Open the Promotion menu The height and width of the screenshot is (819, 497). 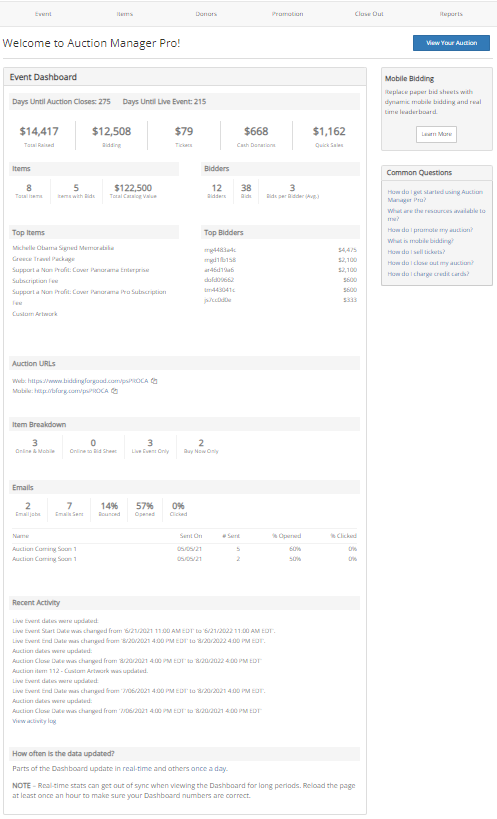coord(287,14)
